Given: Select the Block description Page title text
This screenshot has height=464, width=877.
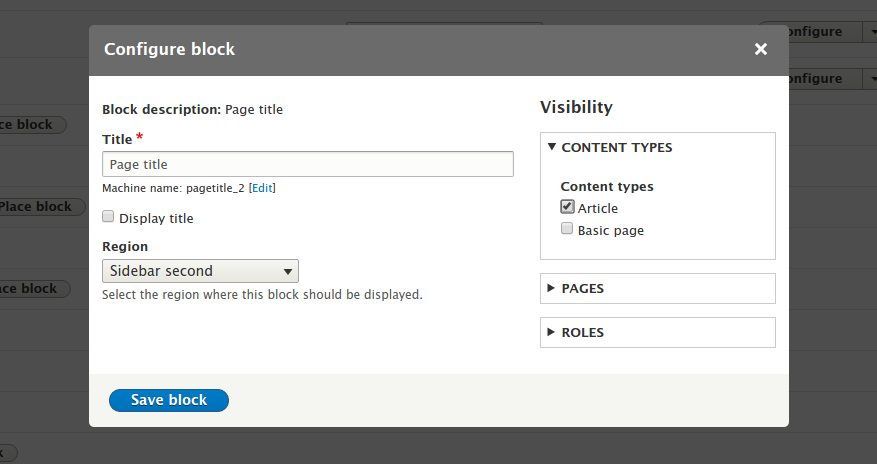Looking at the screenshot, I should pos(192,110).
